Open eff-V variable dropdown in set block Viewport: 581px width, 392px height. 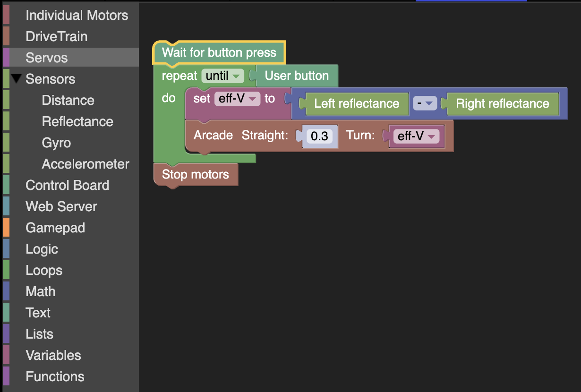pos(237,98)
